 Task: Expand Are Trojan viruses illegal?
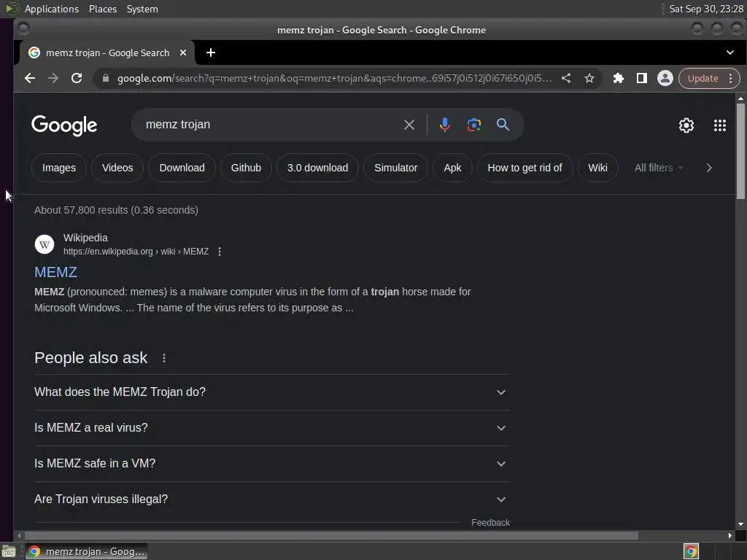click(272, 499)
